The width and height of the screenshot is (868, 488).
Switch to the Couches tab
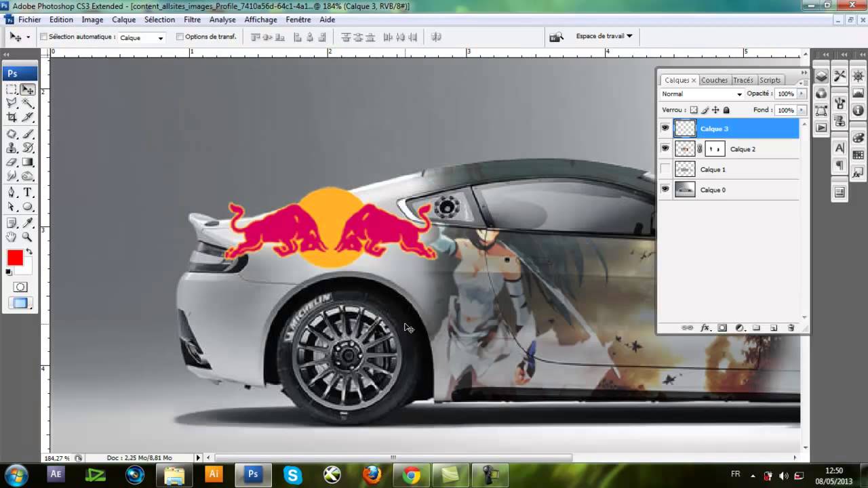(x=714, y=80)
